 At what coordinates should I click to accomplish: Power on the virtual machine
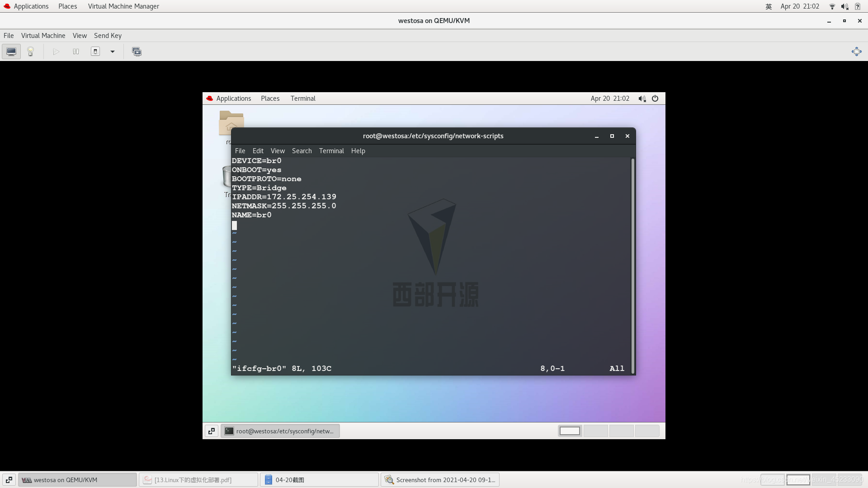click(56, 52)
